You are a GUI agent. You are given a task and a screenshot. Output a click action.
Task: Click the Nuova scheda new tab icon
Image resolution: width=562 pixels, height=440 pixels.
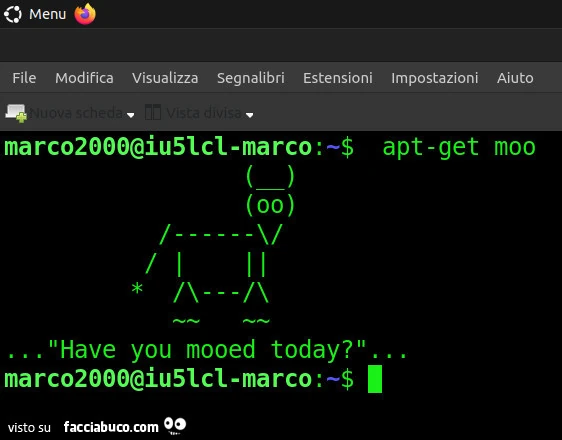[x=16, y=113]
